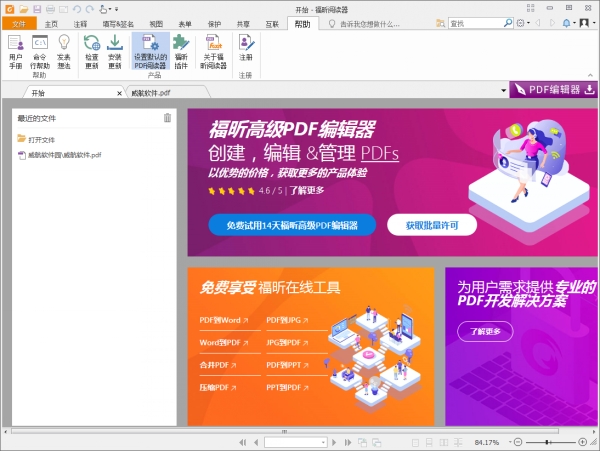
Task: Click the Open folder icon in quick access toolbar
Action: 24,9
